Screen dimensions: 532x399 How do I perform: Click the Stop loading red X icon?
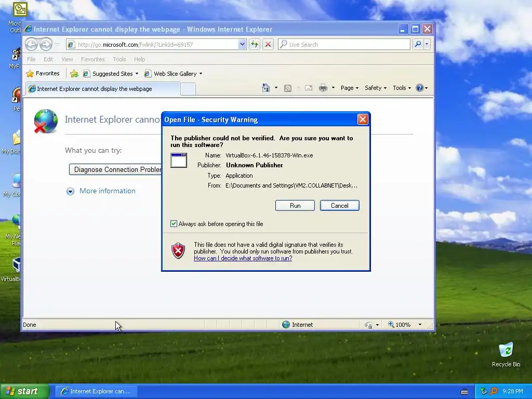[x=268, y=45]
